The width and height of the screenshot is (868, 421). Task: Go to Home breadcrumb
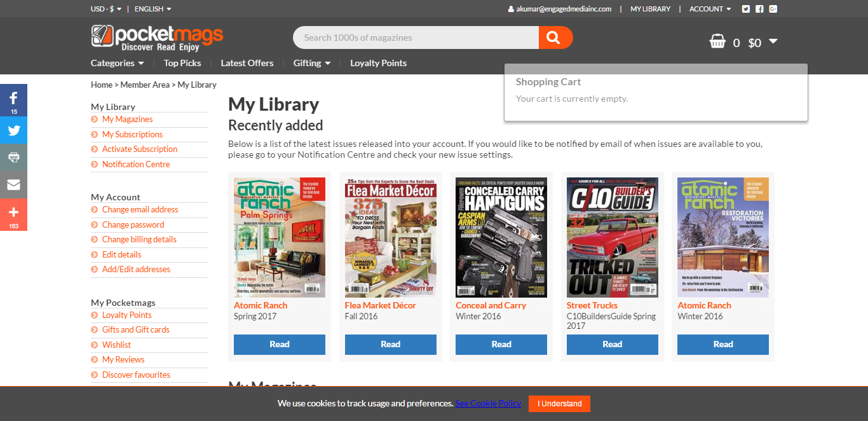pos(102,85)
